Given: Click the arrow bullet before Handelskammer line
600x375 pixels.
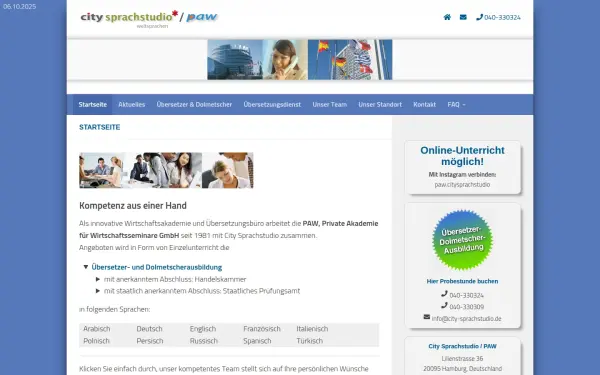Looking at the screenshot, I should 98,279.
